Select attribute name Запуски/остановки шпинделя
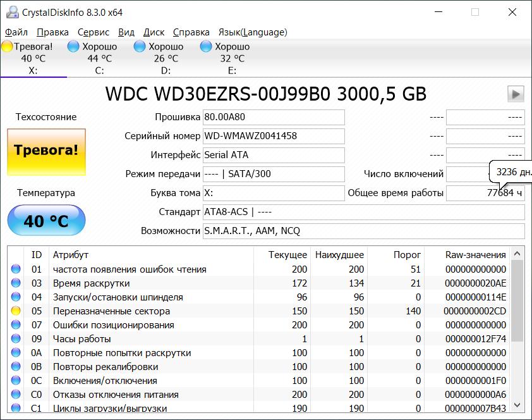The height and width of the screenshot is (420, 532). click(118, 297)
